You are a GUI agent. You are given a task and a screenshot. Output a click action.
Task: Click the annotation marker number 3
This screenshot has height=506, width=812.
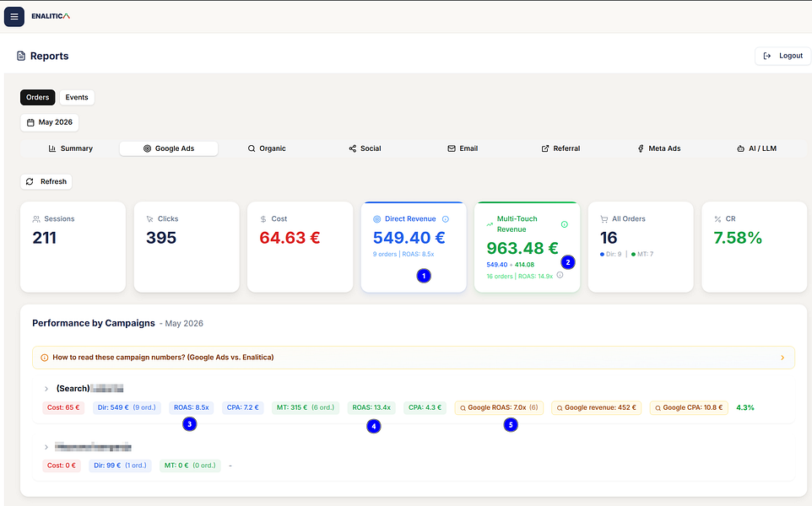(x=190, y=424)
